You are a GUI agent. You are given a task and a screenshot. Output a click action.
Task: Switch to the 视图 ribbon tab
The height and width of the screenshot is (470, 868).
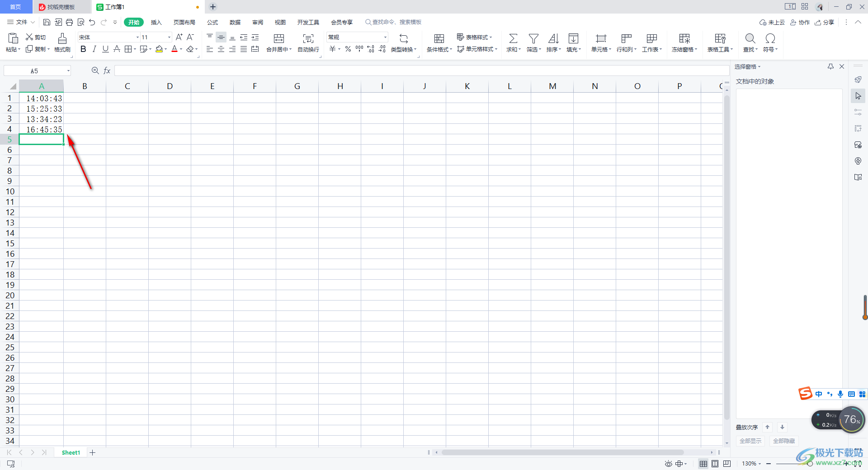[280, 22]
